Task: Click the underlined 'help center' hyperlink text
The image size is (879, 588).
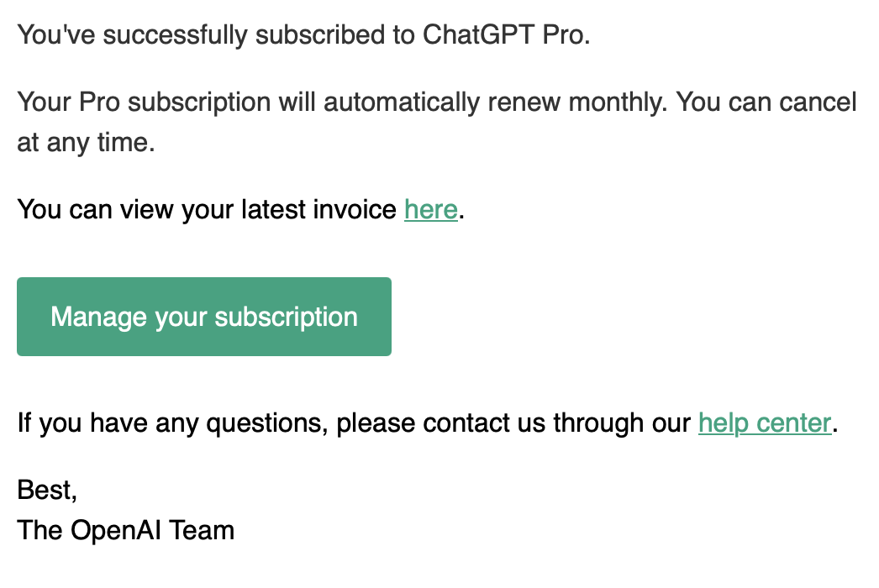Action: 764,423
